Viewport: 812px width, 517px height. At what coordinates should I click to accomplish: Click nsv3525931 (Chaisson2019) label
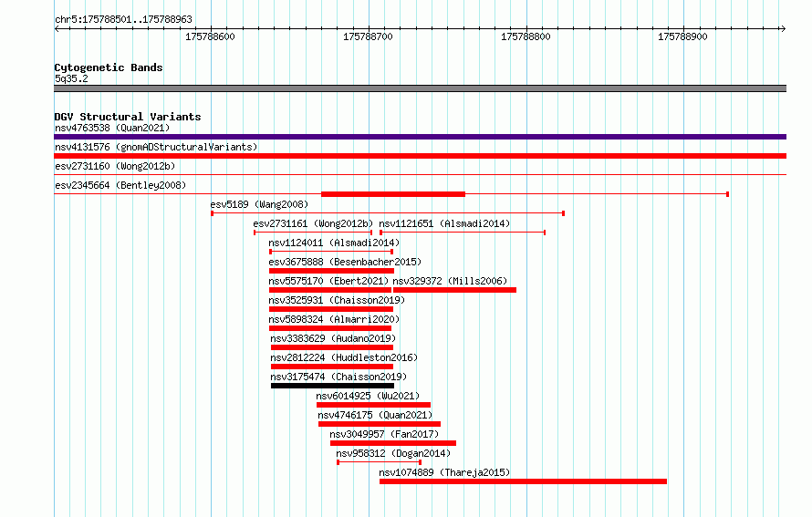(337, 300)
